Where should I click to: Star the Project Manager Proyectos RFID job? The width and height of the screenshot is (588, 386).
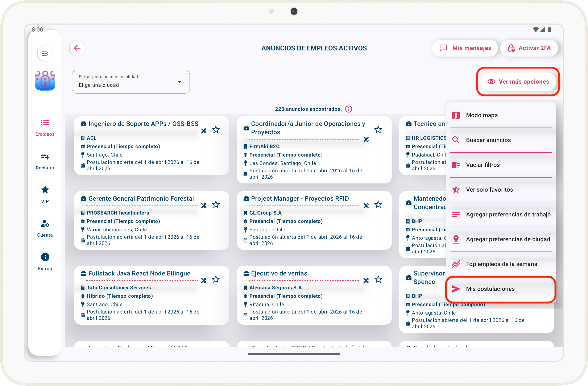point(378,205)
